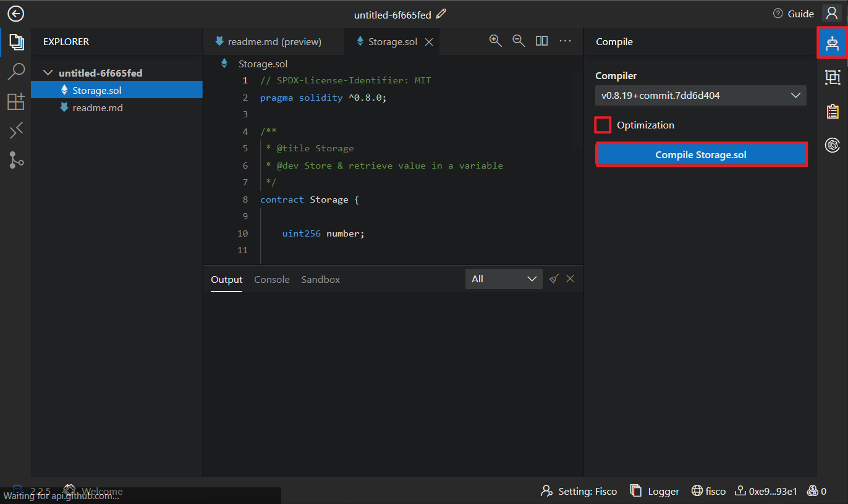Click the zoom out magnifier icon
The image size is (848, 504).
(x=519, y=41)
